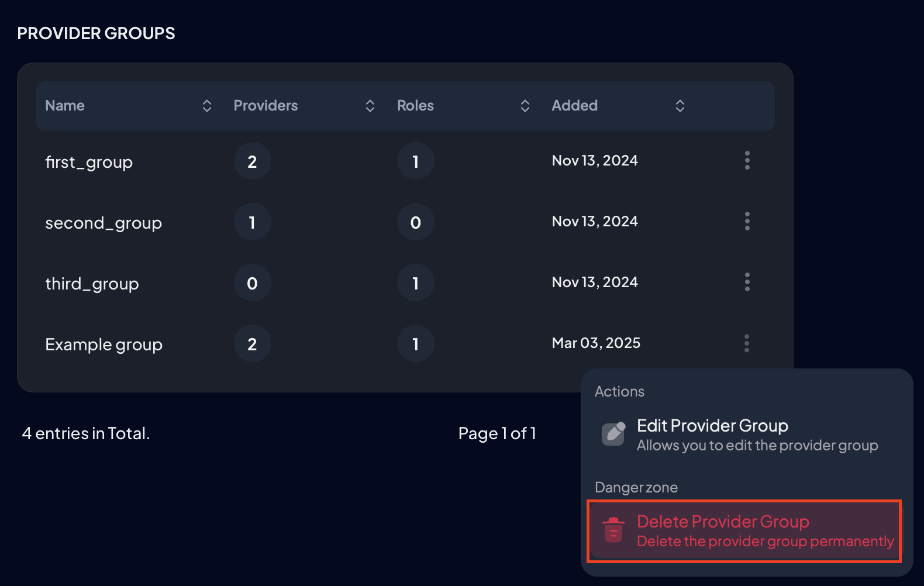
Task: Sort table by Name column arrows
Action: click(x=207, y=106)
